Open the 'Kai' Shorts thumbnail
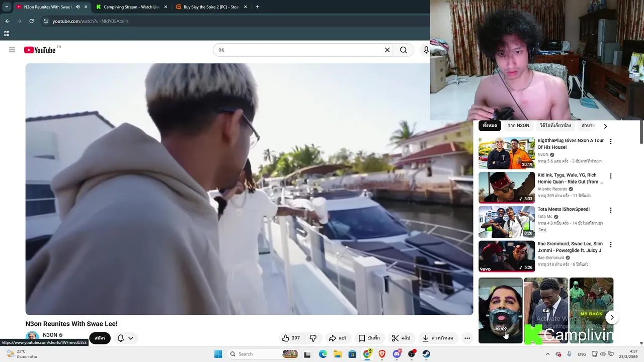Image resolution: width=644 pixels, height=362 pixels. tap(546, 310)
